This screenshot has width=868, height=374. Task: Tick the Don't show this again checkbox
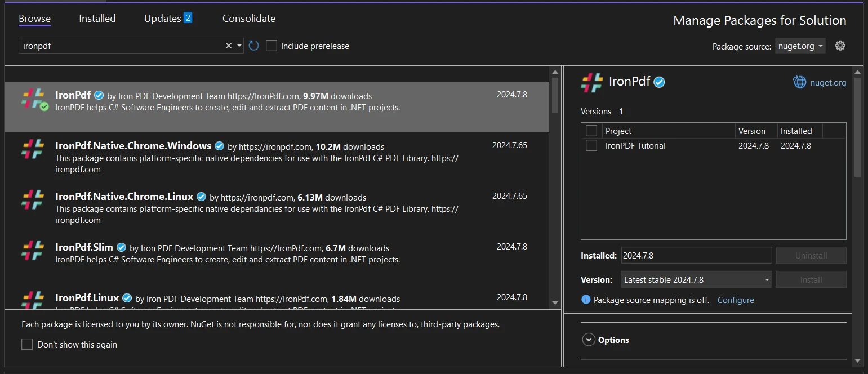coord(27,344)
